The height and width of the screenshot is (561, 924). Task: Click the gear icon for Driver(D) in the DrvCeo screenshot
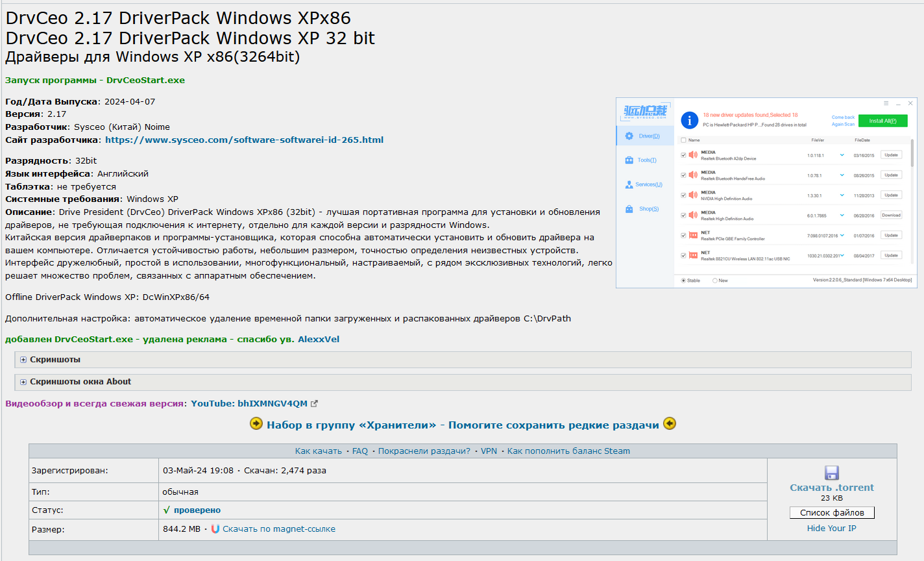[629, 136]
